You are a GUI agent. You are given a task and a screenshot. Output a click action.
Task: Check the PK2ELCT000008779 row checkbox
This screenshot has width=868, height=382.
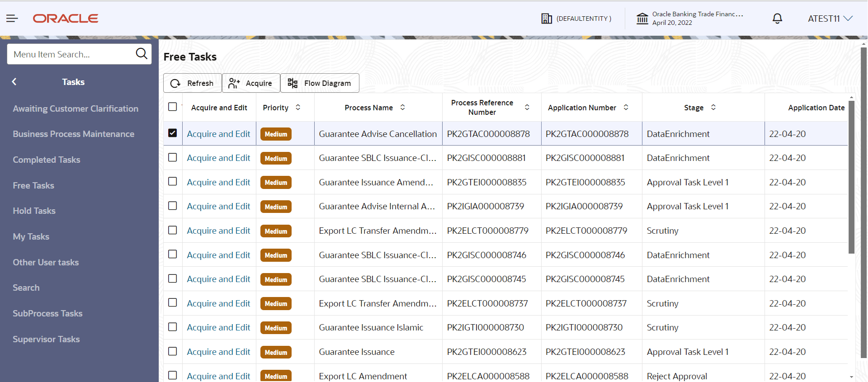[x=172, y=230]
